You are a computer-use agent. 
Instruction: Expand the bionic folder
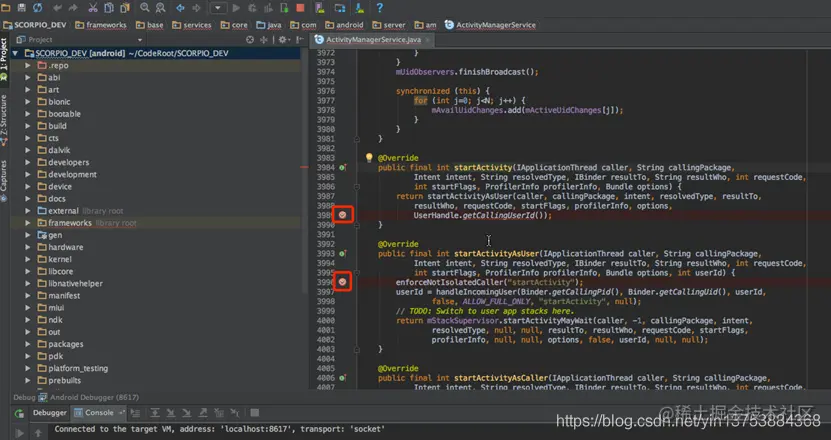point(28,102)
